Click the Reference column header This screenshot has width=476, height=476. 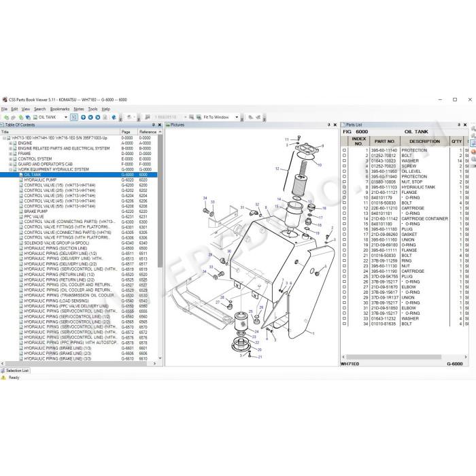tap(148, 132)
